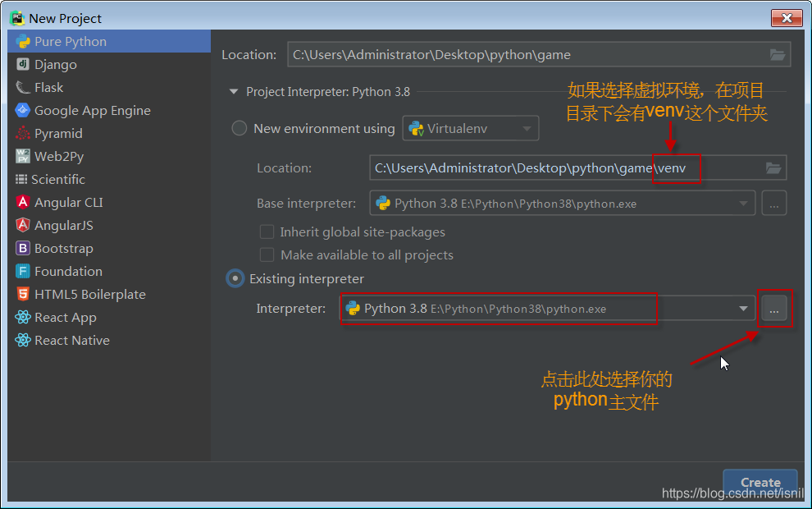This screenshot has height=509, width=812.
Task: Click the React Native atom icon
Action: click(x=23, y=340)
